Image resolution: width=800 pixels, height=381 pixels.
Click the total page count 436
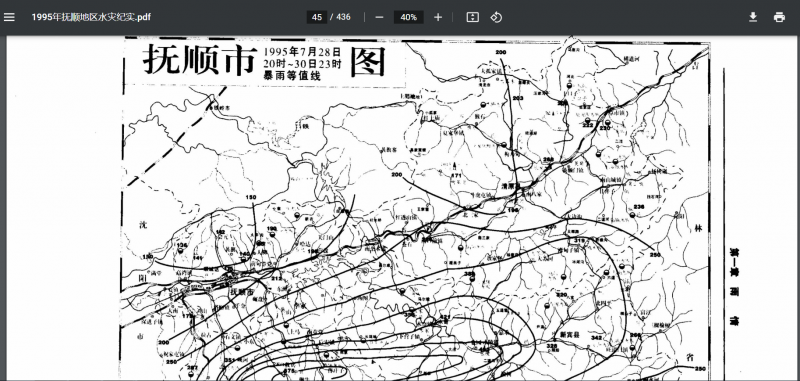pos(343,17)
